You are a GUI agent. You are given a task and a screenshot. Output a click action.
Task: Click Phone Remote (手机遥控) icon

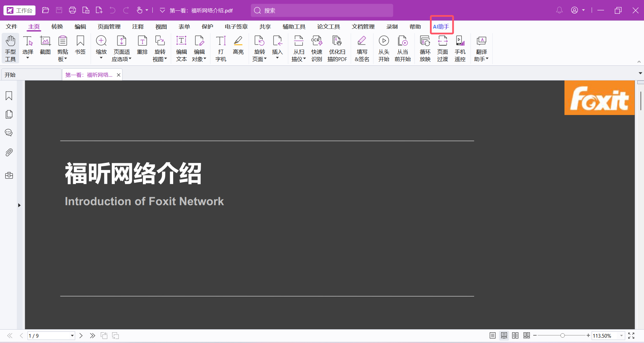point(460,49)
